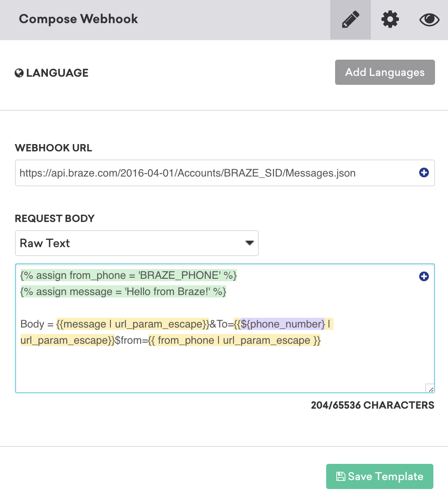448x502 pixels.
Task: Click the floppy disk icon on Save Template
Action: tap(340, 476)
